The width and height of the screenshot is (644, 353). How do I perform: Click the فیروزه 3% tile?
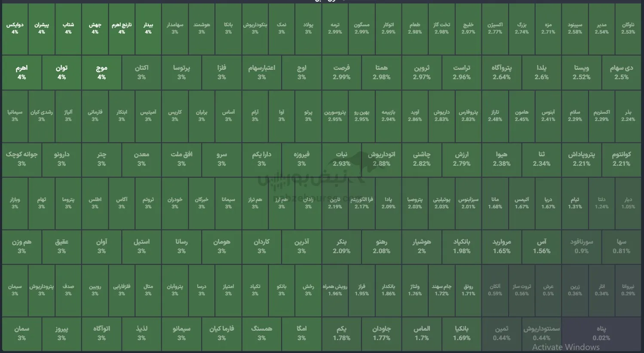click(301, 159)
